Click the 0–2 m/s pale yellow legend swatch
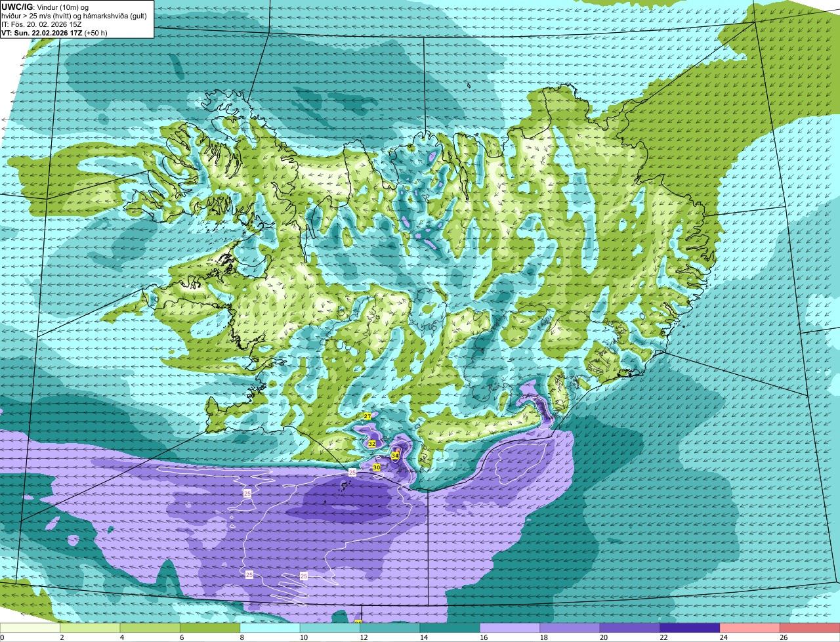This screenshot has width=840, height=642. [30, 628]
